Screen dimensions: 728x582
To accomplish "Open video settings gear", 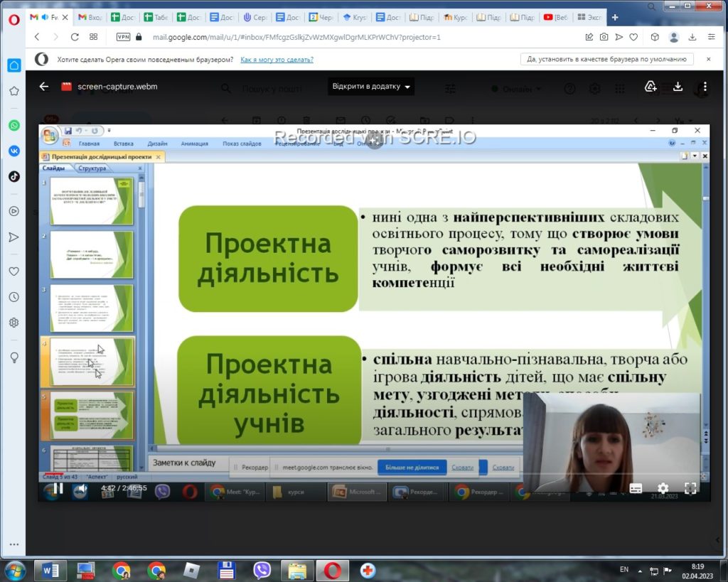I will click(663, 487).
